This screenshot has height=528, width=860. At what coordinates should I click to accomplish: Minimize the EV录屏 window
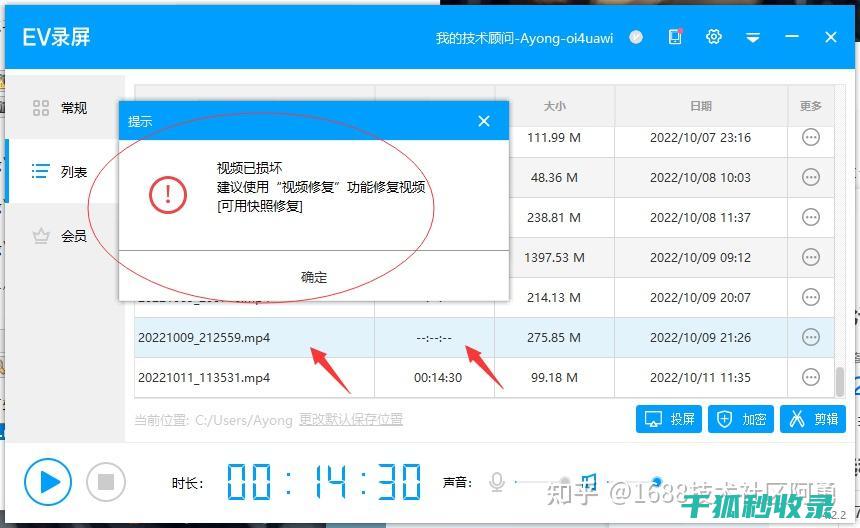pos(791,37)
